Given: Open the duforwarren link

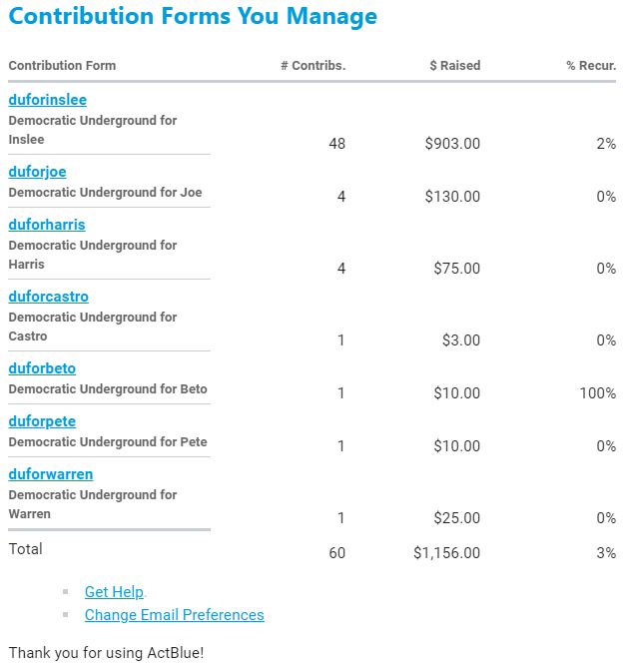Looking at the screenshot, I should pyautogui.click(x=51, y=474).
